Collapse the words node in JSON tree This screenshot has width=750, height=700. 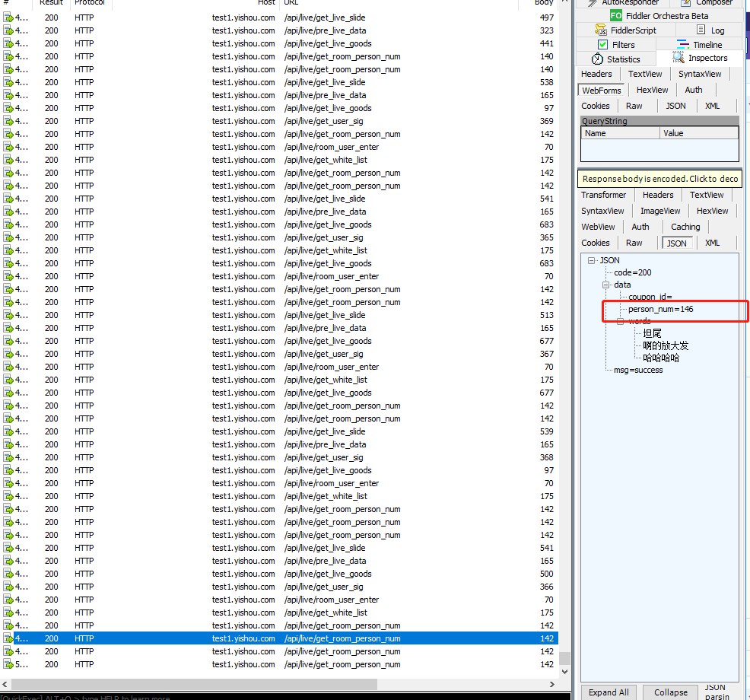coord(621,321)
